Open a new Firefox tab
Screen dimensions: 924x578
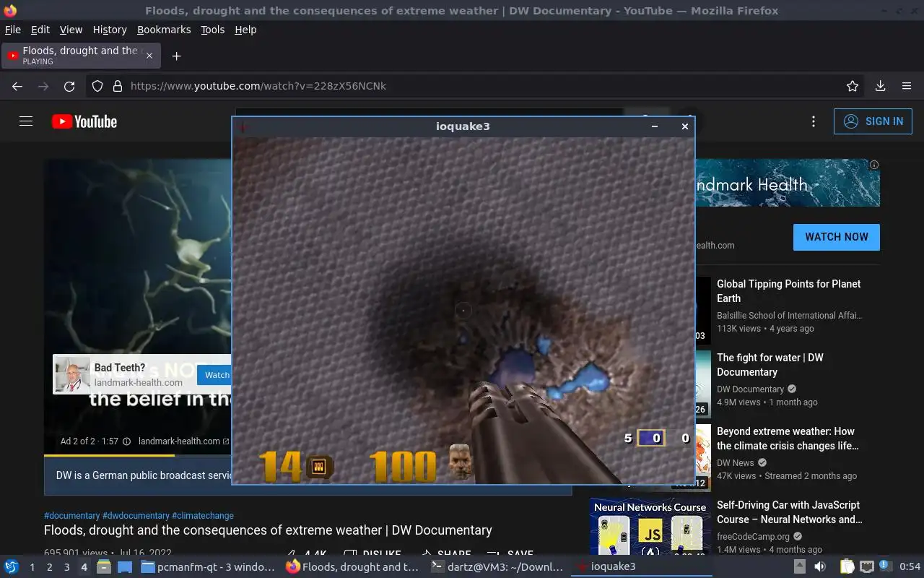(176, 56)
